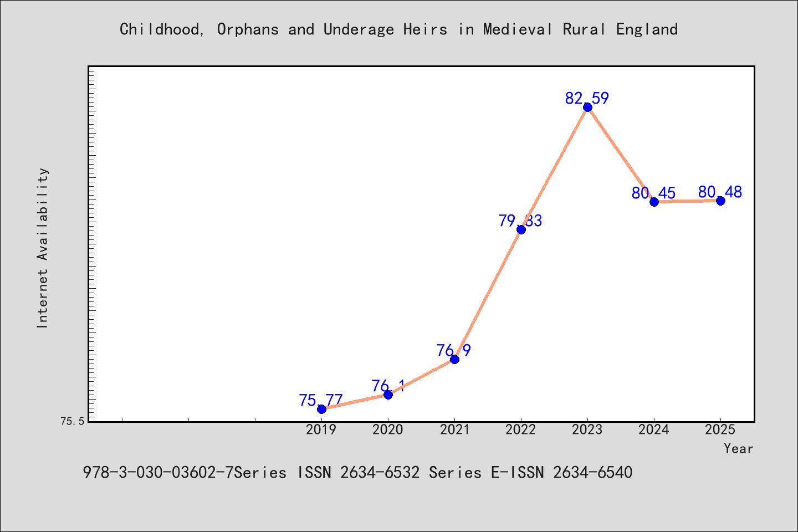Click the ISSN footnote text below chart
798x532 pixels.
click(x=357, y=473)
